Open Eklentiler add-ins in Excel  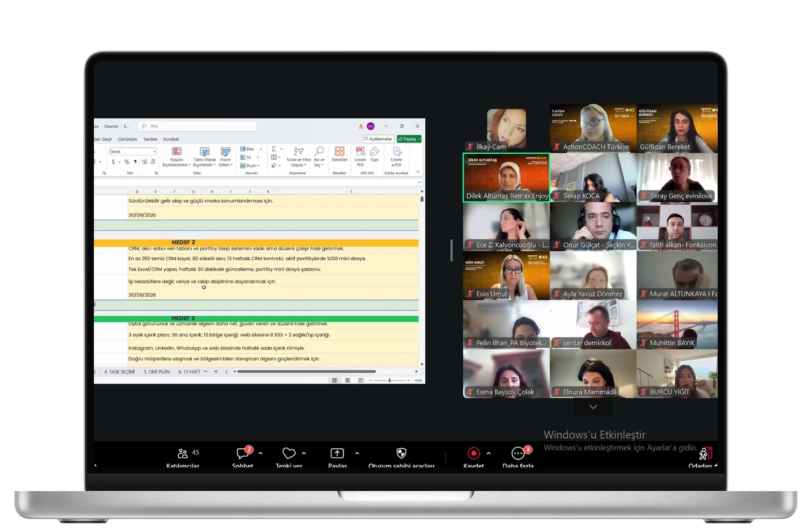click(340, 154)
